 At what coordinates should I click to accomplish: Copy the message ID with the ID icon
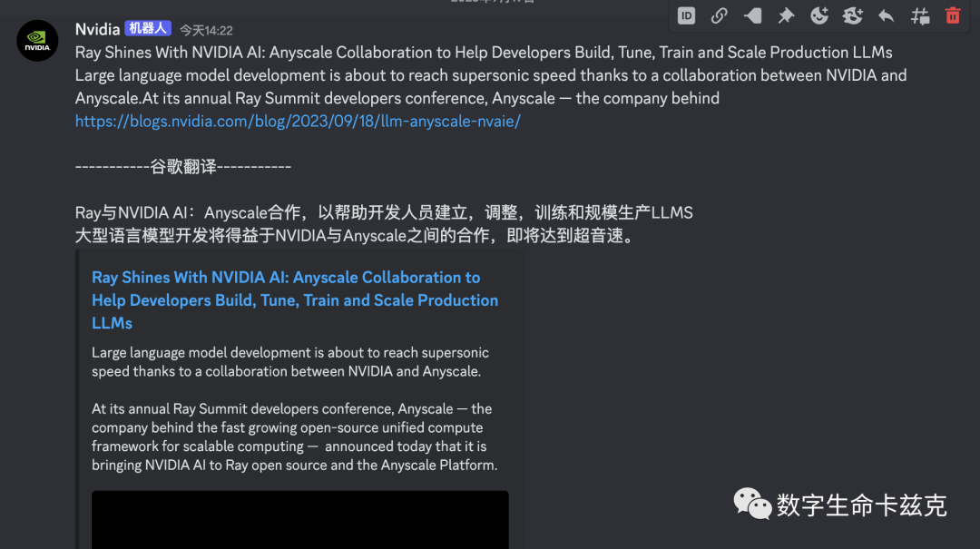686,15
